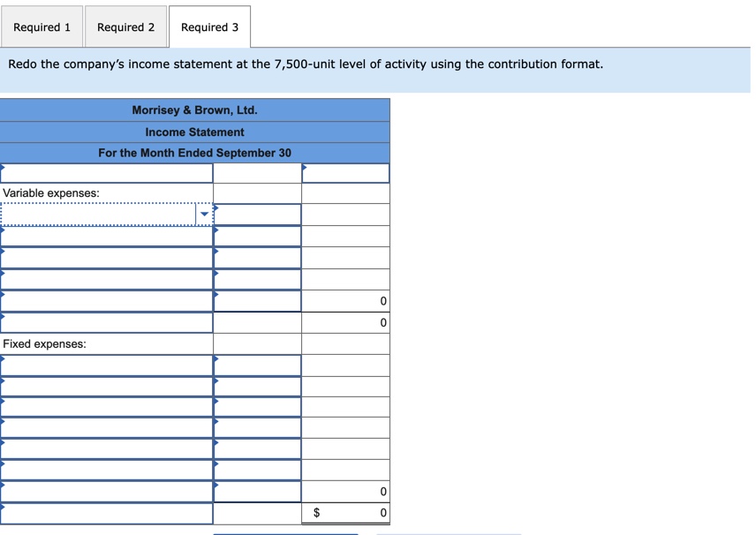Open label cell directly above "Fixed expenses:"
Viewport: 756px width, 535px height.
(107, 322)
